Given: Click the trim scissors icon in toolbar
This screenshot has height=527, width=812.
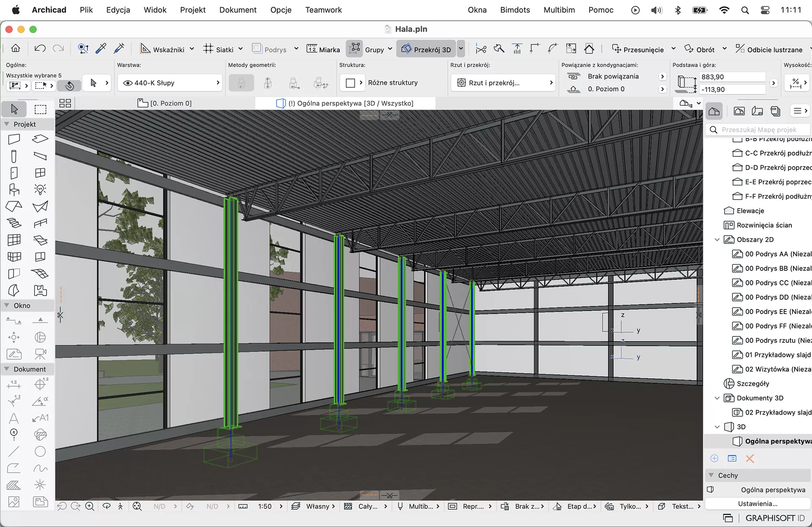Looking at the screenshot, I should [481, 49].
